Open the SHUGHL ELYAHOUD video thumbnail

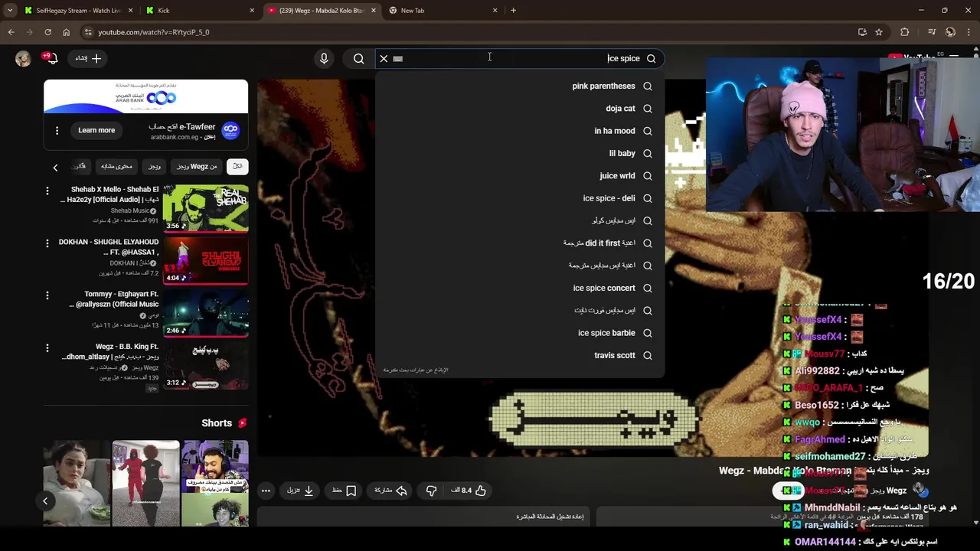205,260
